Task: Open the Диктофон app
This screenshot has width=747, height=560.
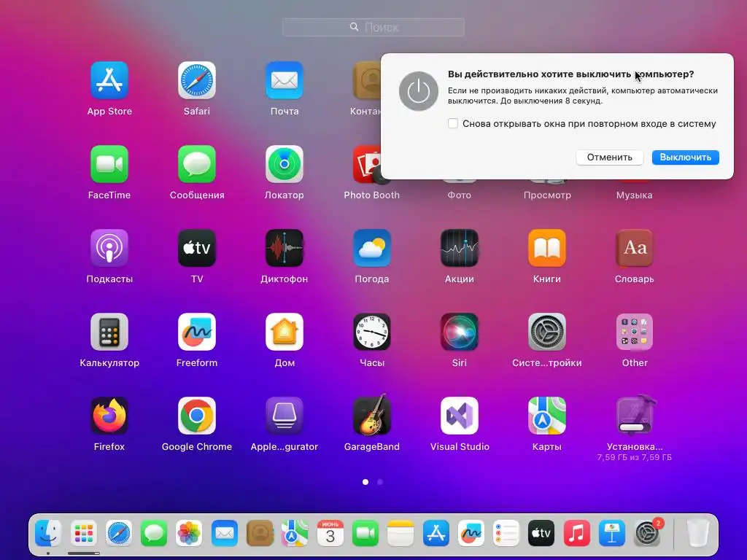Action: [x=285, y=248]
